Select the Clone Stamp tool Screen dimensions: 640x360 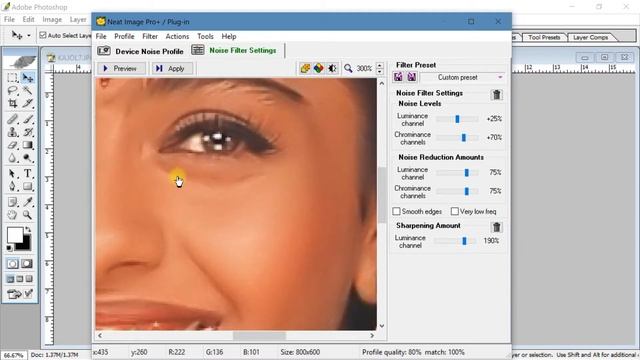[x=12, y=132]
